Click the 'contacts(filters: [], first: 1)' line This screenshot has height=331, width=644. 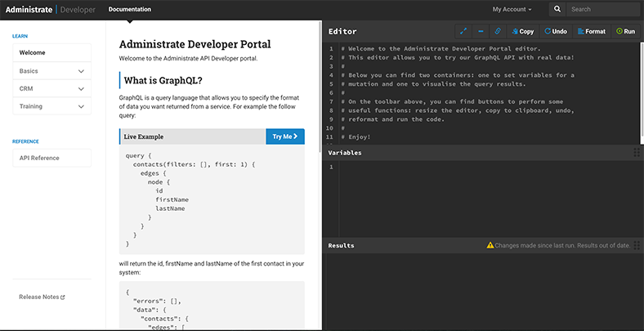click(195, 164)
